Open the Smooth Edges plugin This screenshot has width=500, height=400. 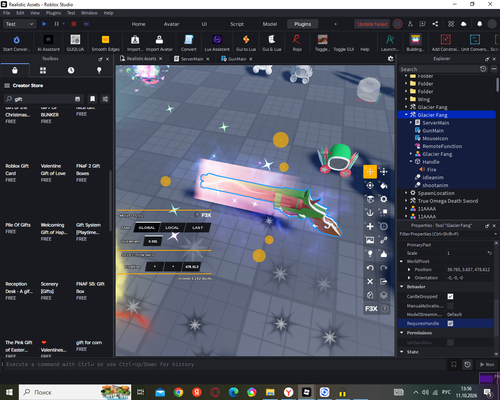[105, 43]
